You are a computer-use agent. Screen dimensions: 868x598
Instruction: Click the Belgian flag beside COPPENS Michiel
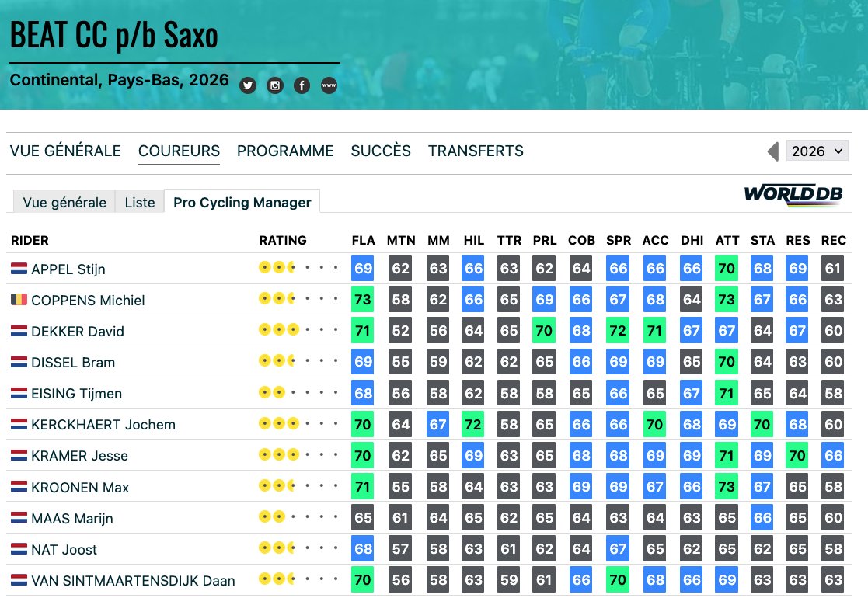click(x=19, y=300)
